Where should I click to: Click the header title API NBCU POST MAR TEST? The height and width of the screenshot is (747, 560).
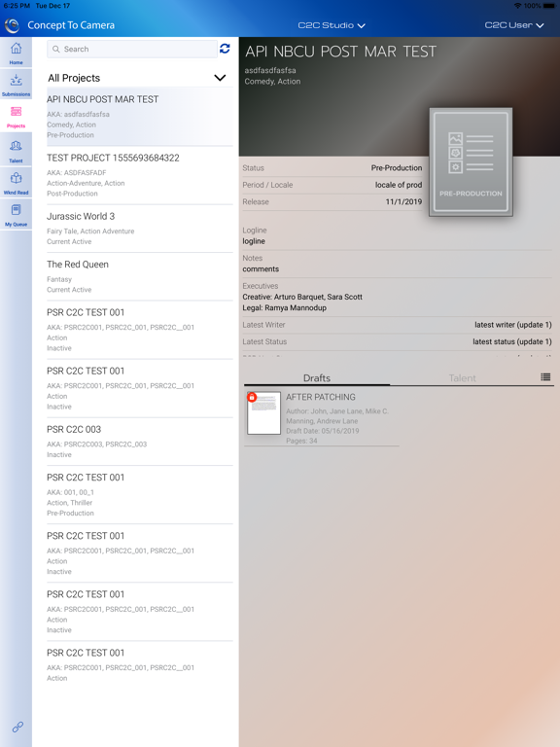(340, 52)
